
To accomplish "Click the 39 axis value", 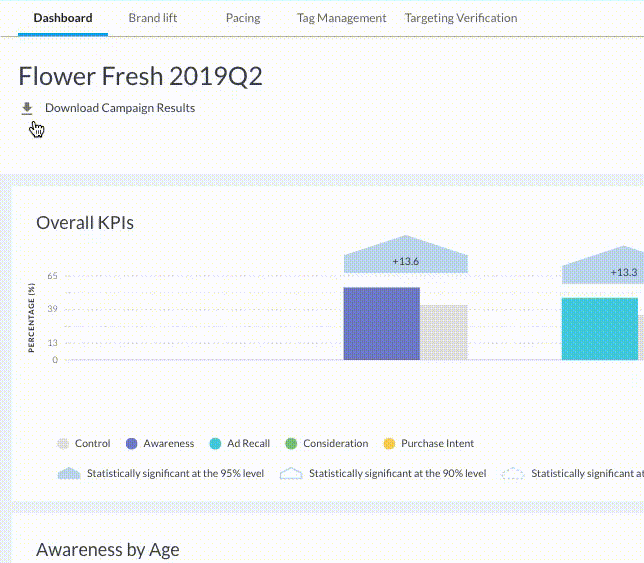I will (53, 309).
